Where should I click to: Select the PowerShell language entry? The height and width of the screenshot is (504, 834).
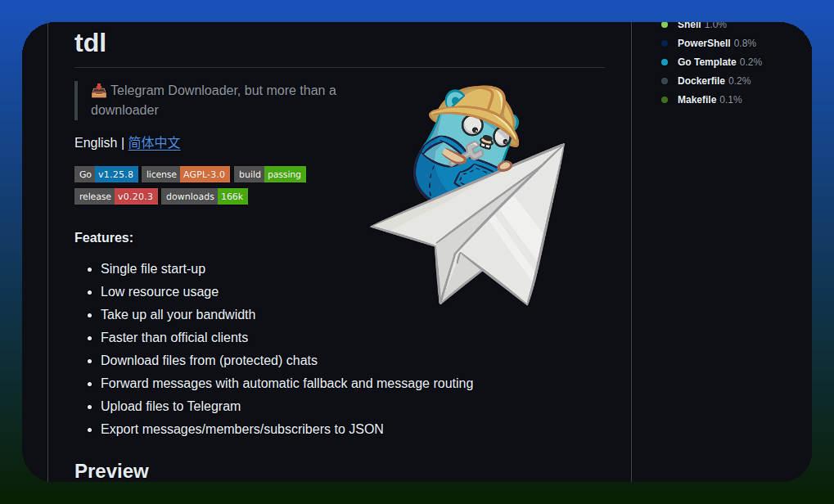pyautogui.click(x=716, y=43)
